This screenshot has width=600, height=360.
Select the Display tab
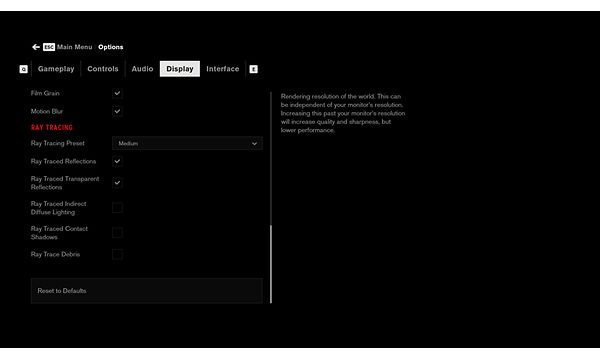pyautogui.click(x=180, y=69)
